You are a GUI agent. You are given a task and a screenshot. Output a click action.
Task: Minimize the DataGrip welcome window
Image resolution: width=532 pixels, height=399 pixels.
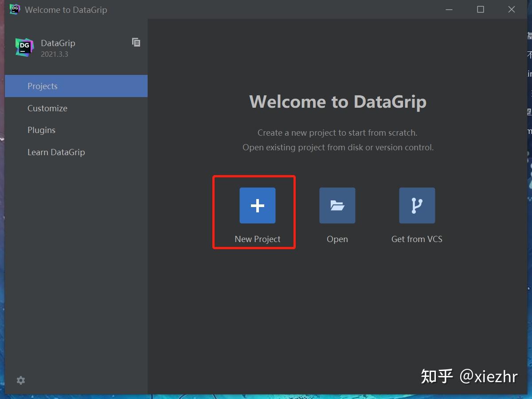450,9
